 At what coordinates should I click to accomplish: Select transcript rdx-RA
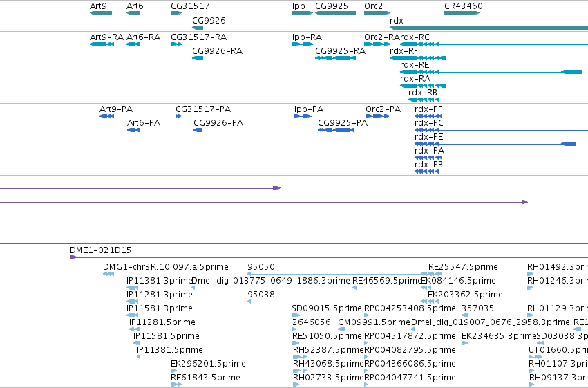[423, 86]
